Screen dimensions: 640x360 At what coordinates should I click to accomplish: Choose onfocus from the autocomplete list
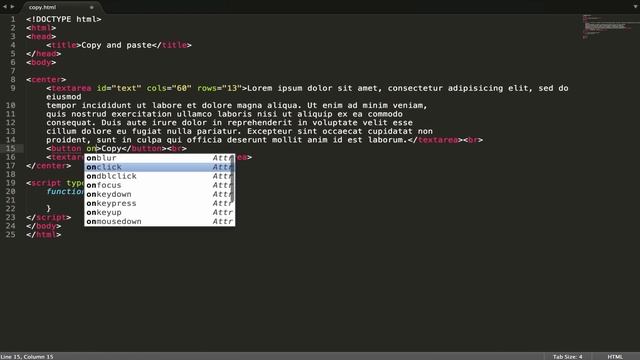point(160,185)
